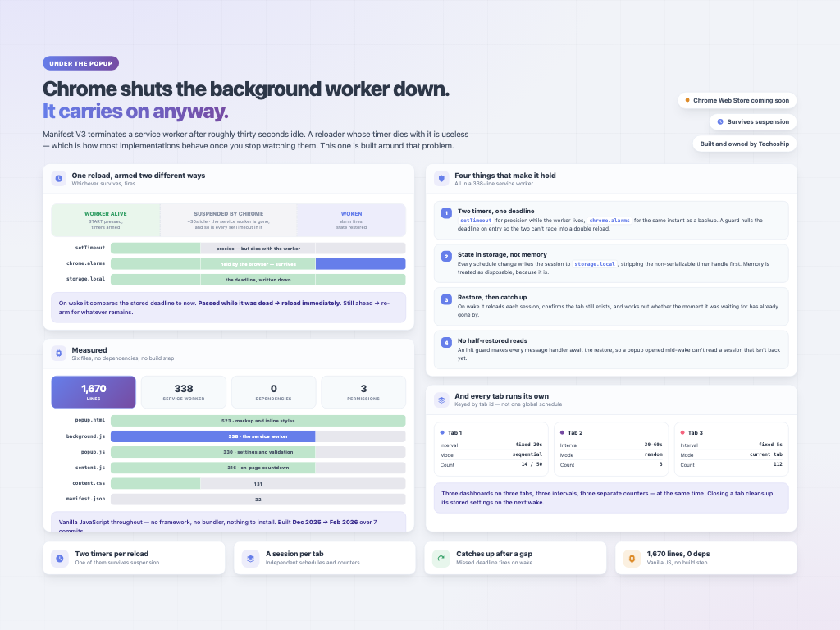This screenshot has width=840, height=630.
Task: Click the "manifest.json" file label
Action: coord(85,499)
